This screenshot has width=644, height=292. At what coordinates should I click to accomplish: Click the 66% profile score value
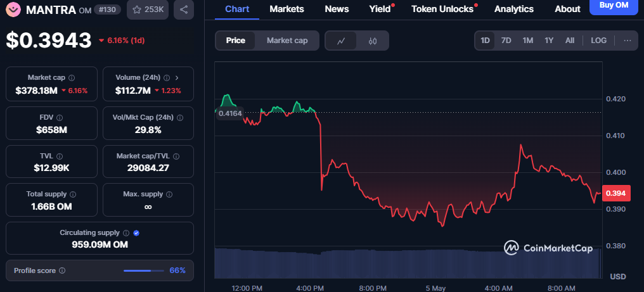[177, 270]
